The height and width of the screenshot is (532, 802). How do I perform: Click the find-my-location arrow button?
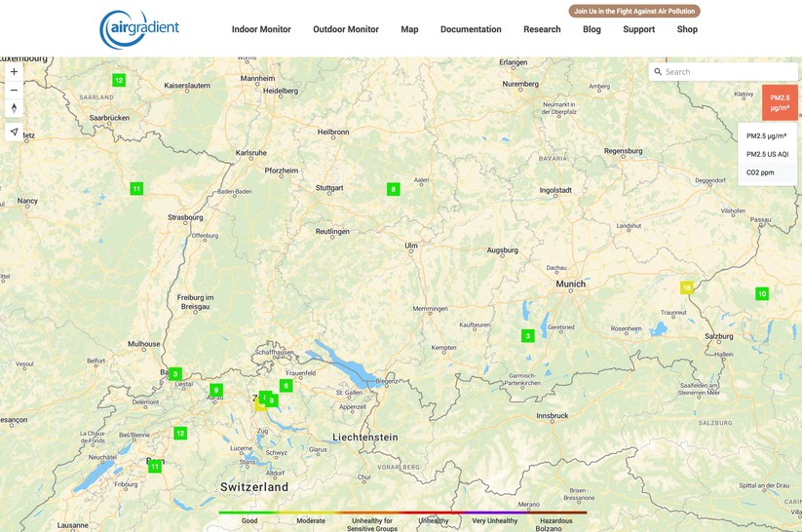[14, 132]
